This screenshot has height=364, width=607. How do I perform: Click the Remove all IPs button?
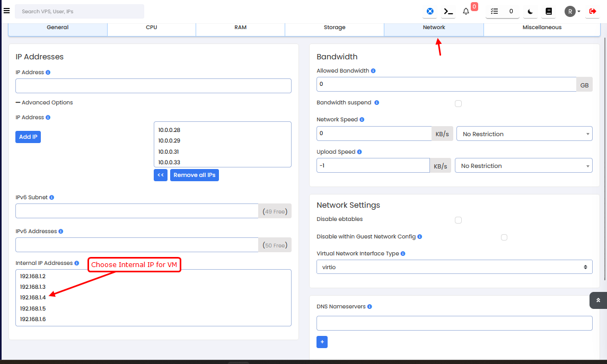coord(195,175)
